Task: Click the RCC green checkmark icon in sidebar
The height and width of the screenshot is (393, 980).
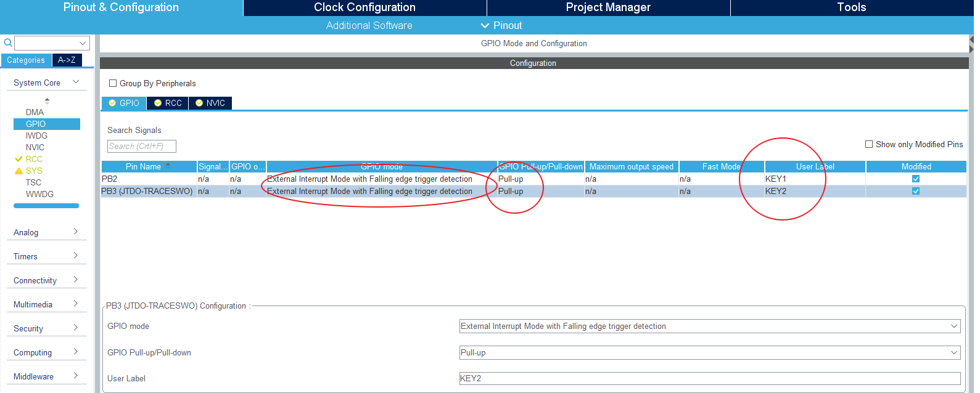Action: click(x=19, y=159)
